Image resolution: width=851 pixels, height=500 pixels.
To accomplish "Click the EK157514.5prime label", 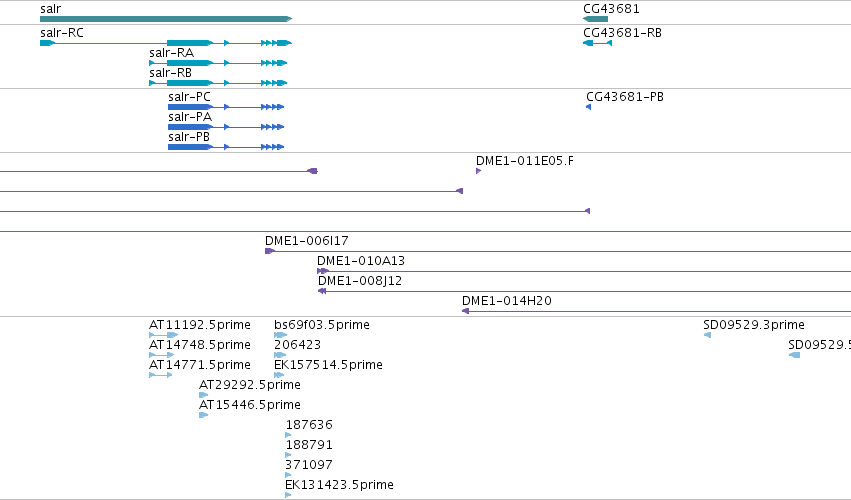I will 328,365.
